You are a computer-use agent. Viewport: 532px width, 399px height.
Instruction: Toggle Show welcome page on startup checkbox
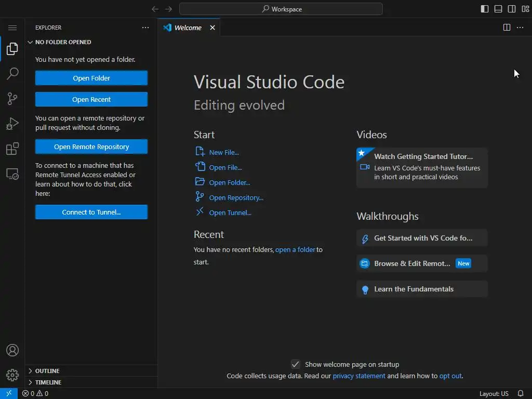click(x=296, y=364)
